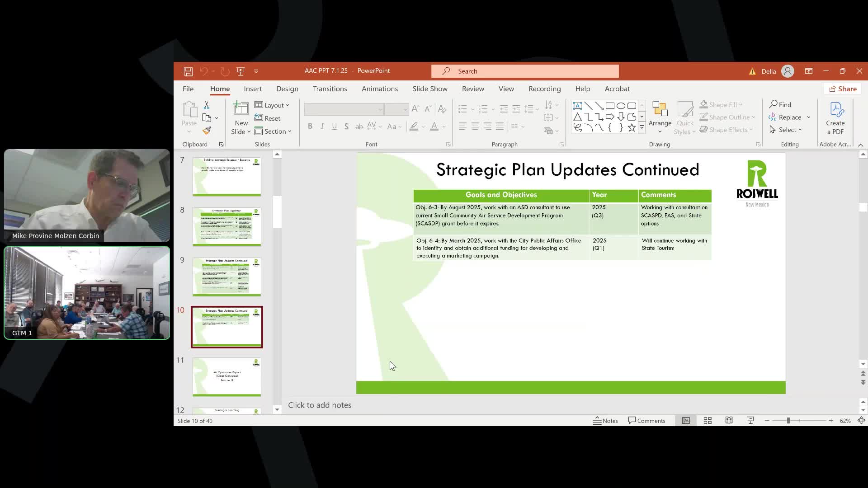The height and width of the screenshot is (488, 868).
Task: Toggle the Comments pane in status bar
Action: [646, 421]
